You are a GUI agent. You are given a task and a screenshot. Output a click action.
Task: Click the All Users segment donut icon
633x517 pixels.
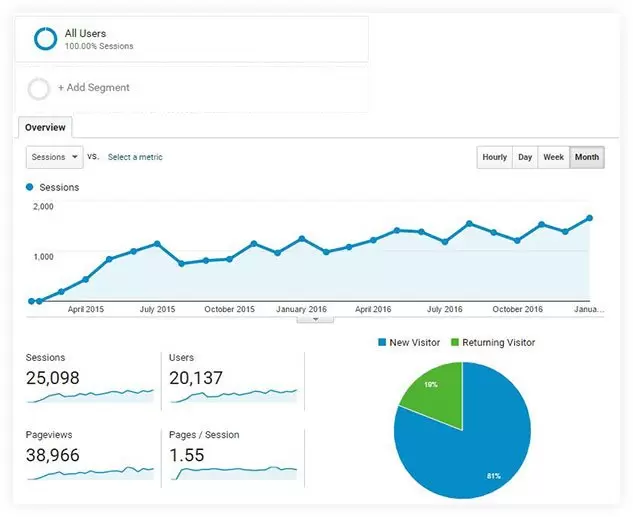[45, 39]
